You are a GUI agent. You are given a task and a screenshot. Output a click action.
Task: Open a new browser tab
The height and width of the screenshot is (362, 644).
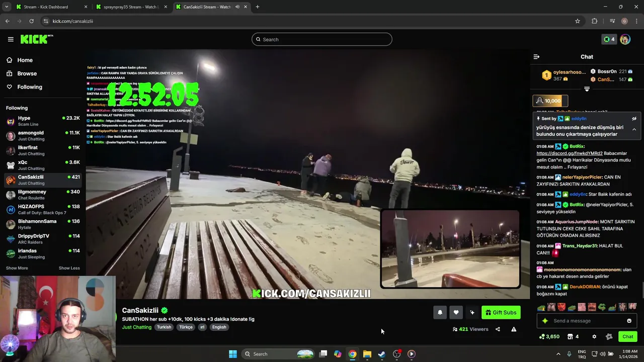coord(257,7)
